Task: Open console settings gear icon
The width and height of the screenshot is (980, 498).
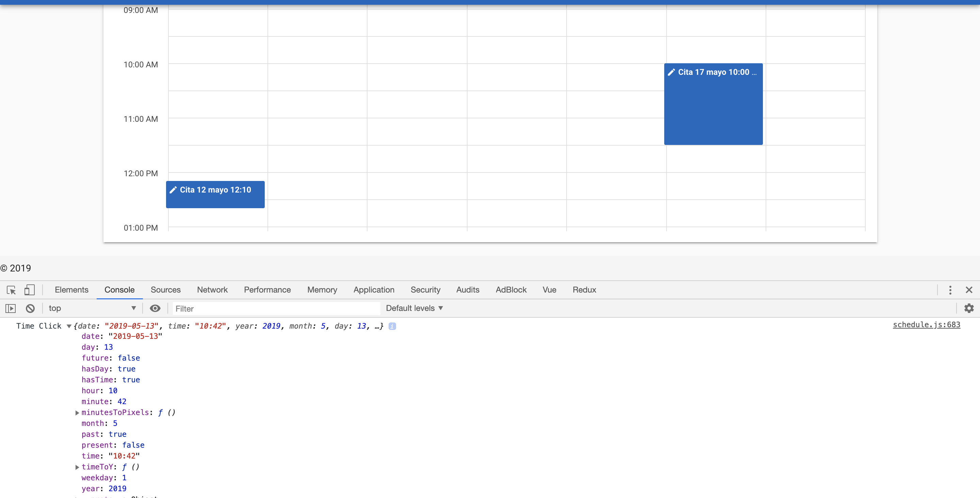Action: [968, 308]
